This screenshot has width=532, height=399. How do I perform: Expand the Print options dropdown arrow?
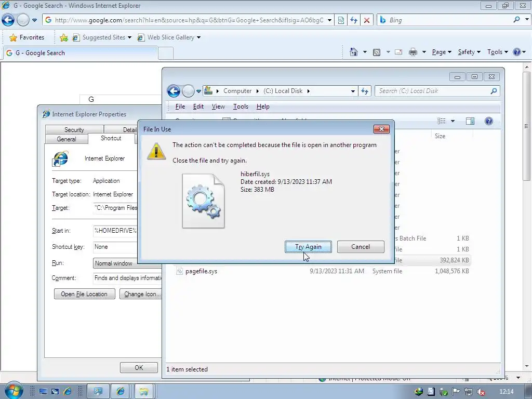424,52
